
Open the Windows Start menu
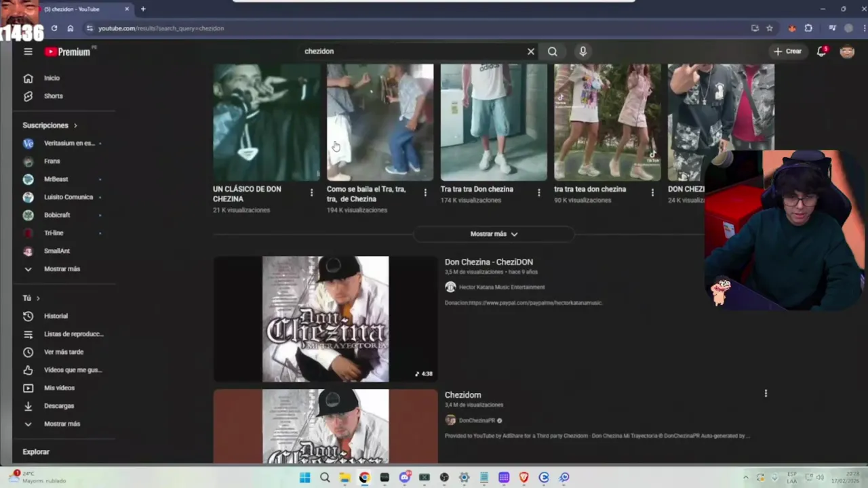pyautogui.click(x=305, y=478)
